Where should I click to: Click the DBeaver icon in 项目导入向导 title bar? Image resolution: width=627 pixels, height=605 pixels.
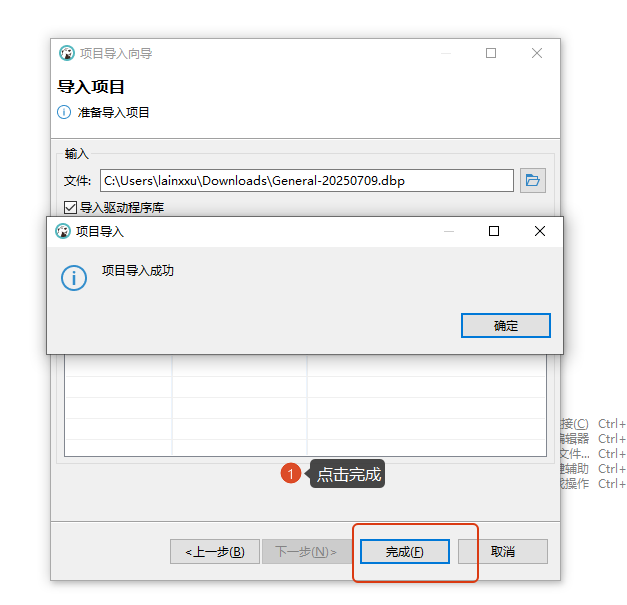coord(67,53)
